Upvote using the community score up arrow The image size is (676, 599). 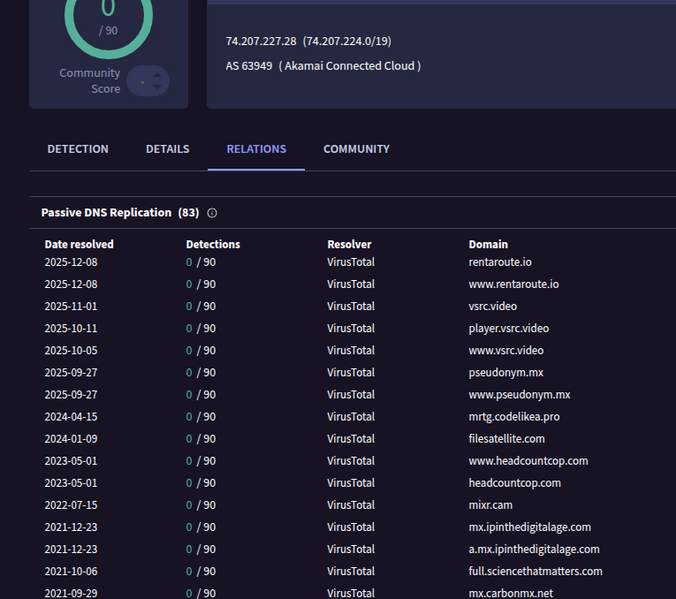[157, 75]
